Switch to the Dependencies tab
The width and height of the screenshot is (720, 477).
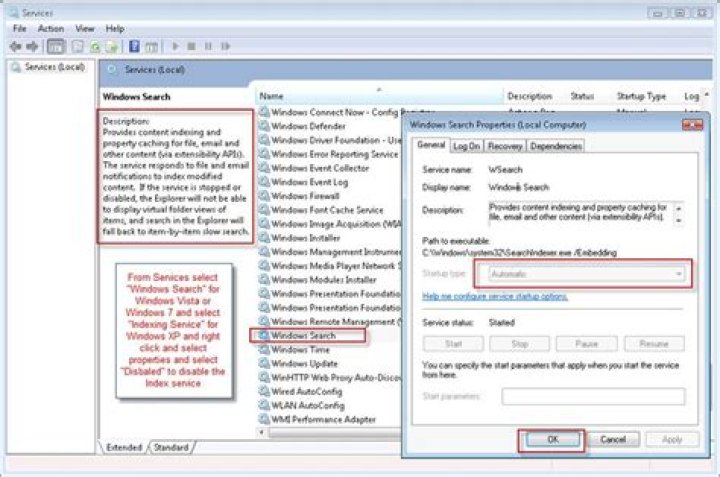(x=556, y=146)
